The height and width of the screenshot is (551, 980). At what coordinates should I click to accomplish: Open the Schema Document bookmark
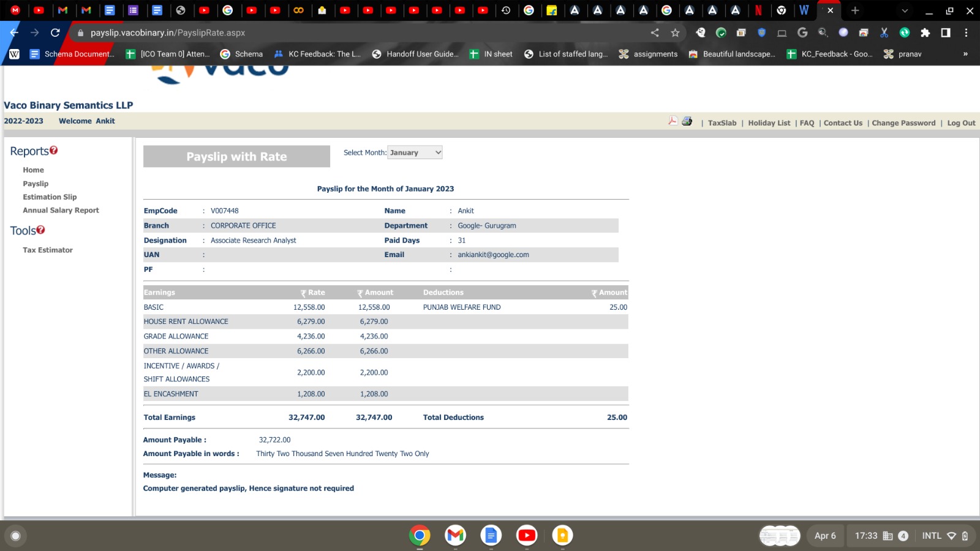72,54
